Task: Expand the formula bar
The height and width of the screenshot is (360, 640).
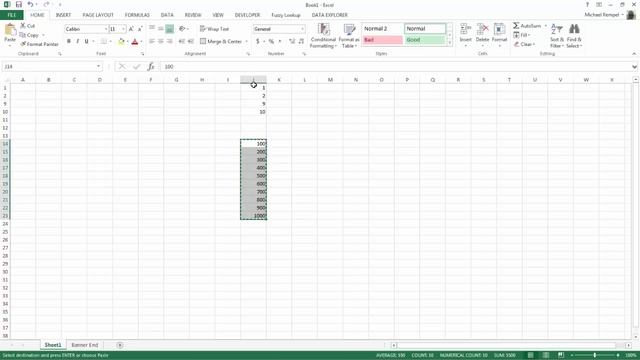Action: coord(634,67)
